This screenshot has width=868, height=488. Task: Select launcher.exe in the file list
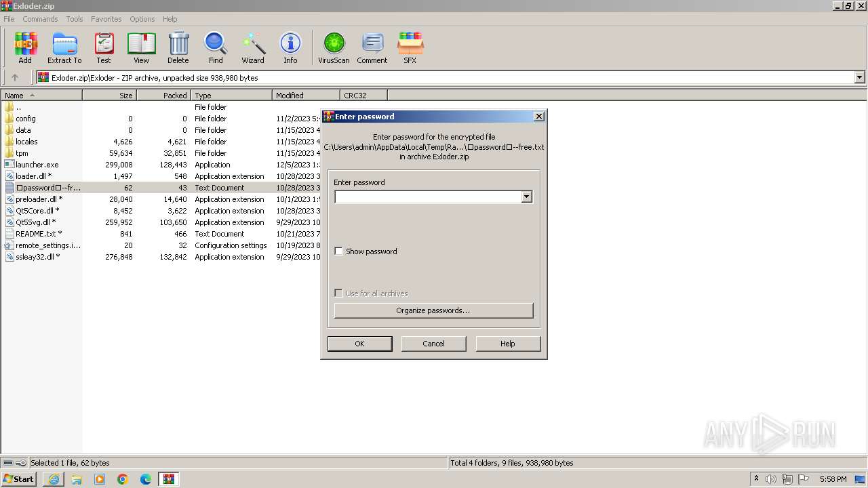(x=37, y=165)
